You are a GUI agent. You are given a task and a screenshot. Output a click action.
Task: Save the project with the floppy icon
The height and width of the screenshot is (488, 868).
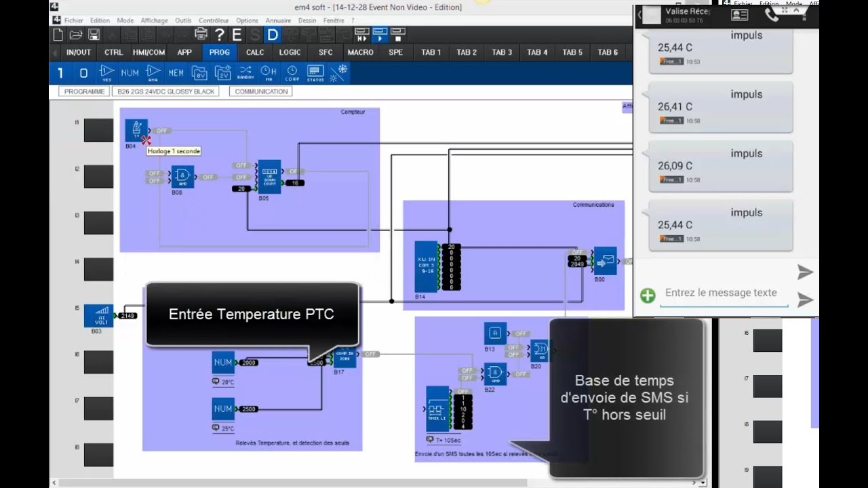[94, 35]
